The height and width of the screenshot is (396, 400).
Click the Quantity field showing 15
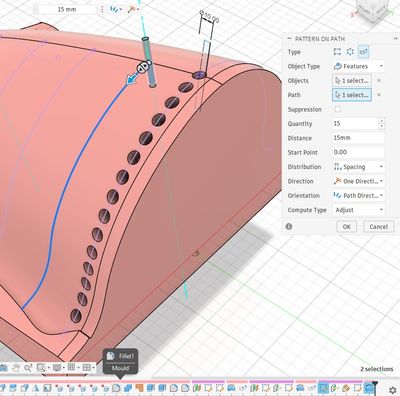point(355,123)
